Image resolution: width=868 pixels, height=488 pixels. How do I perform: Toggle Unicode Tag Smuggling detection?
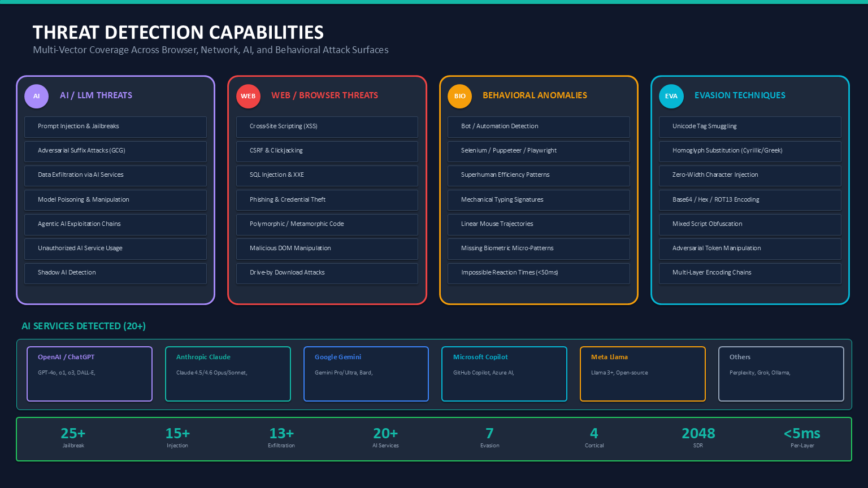[x=750, y=127]
